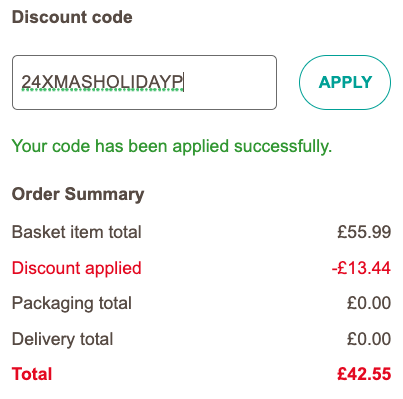
Task: Select the Order Summary heading
Action: coord(78,194)
